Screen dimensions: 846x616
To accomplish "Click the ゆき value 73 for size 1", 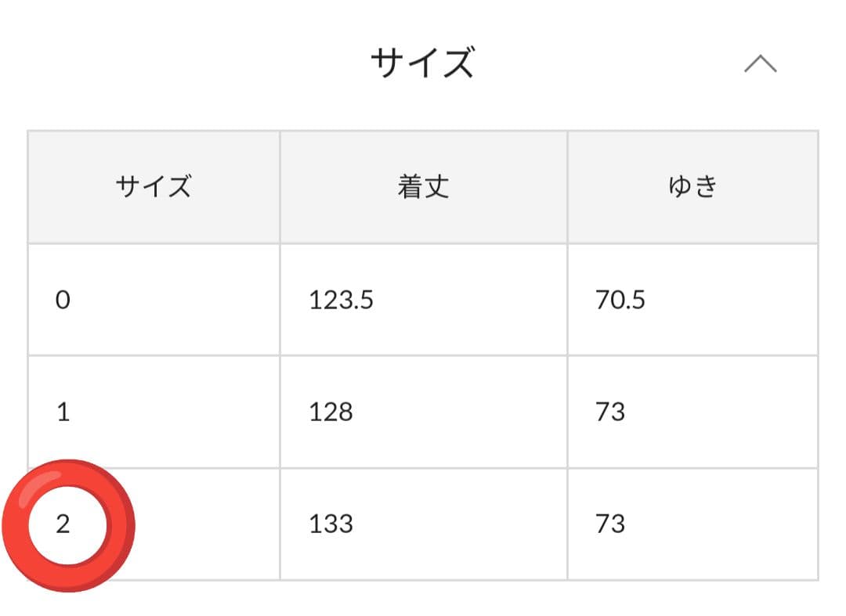I will click(609, 412).
